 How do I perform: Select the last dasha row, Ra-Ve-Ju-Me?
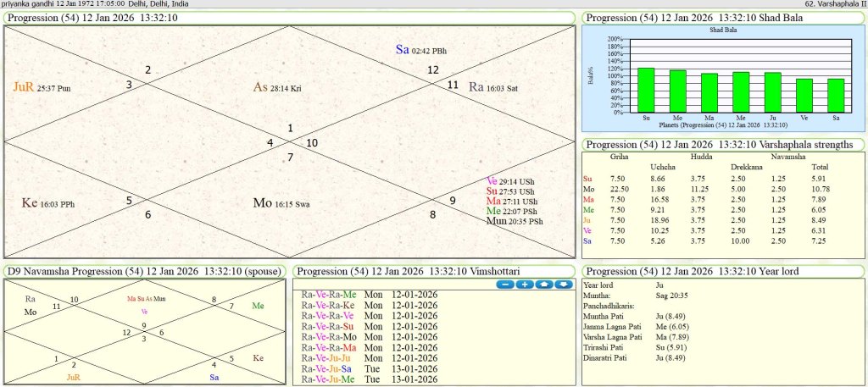tap(330, 380)
